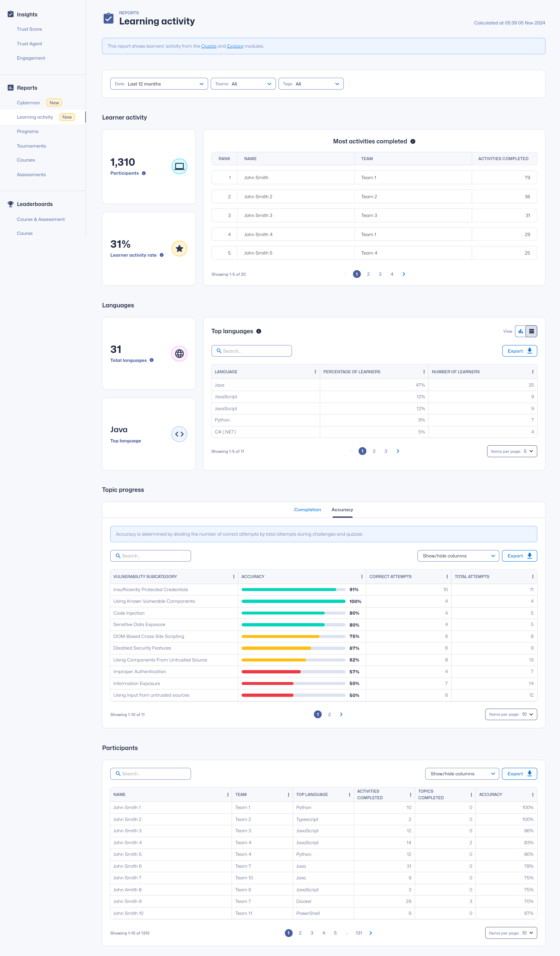Follow the Quests link in banner

pos(209,46)
